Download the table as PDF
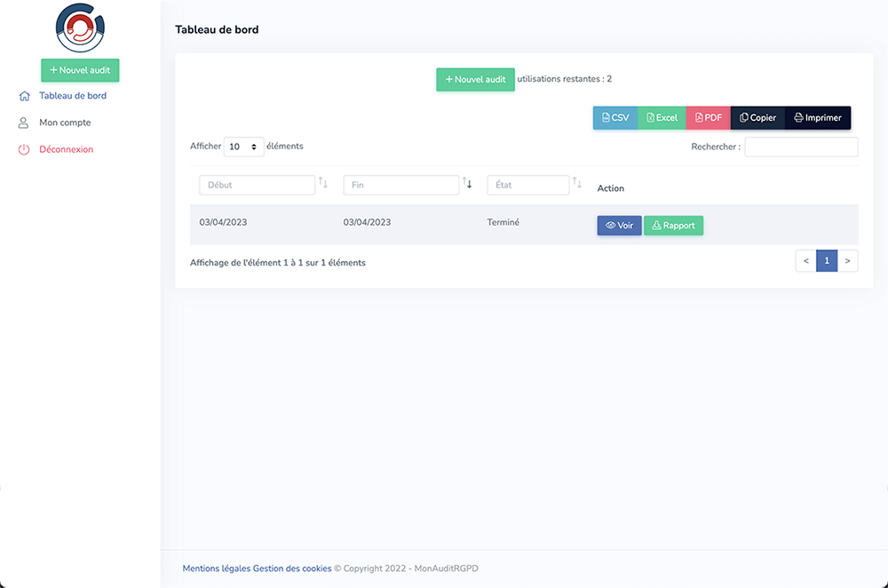 [x=708, y=118]
